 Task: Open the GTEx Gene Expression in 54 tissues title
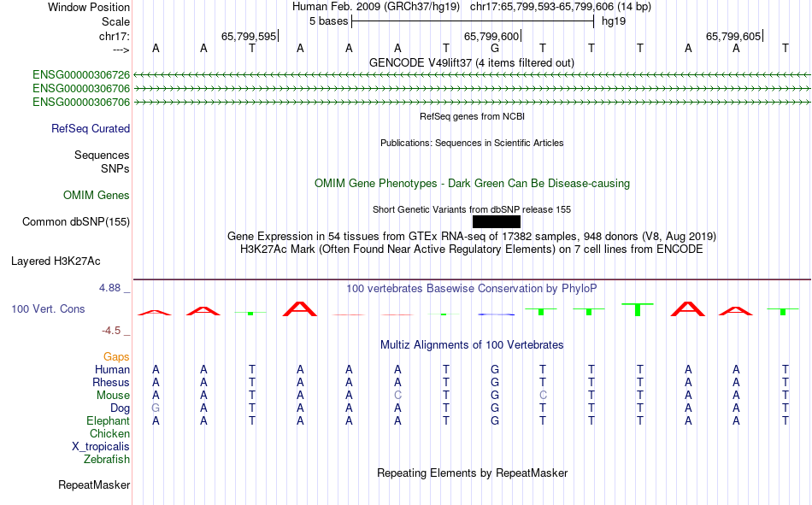tap(472, 236)
